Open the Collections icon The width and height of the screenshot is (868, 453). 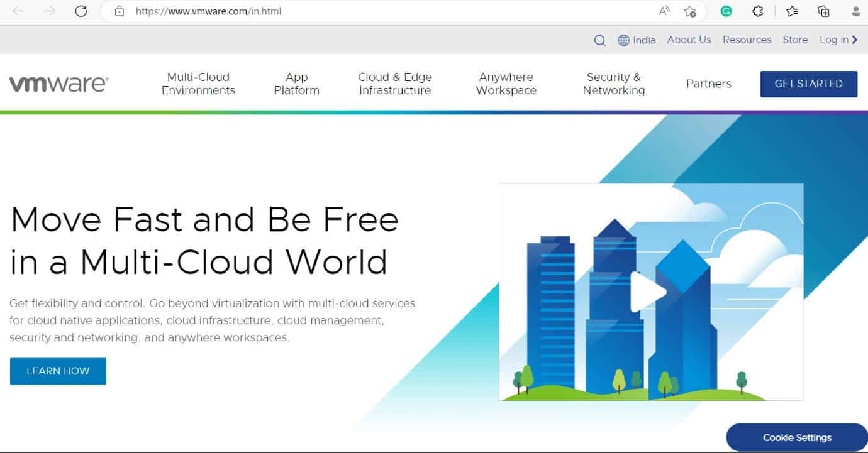[823, 11]
